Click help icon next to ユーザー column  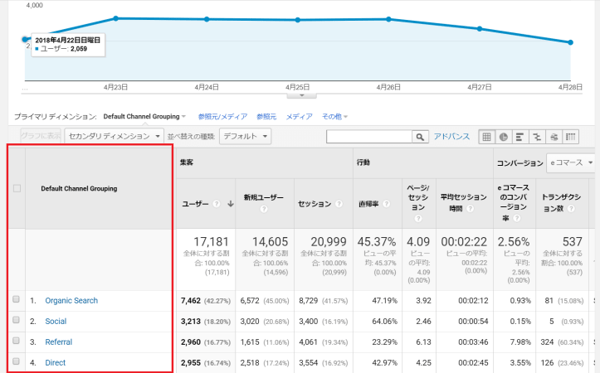click(217, 204)
